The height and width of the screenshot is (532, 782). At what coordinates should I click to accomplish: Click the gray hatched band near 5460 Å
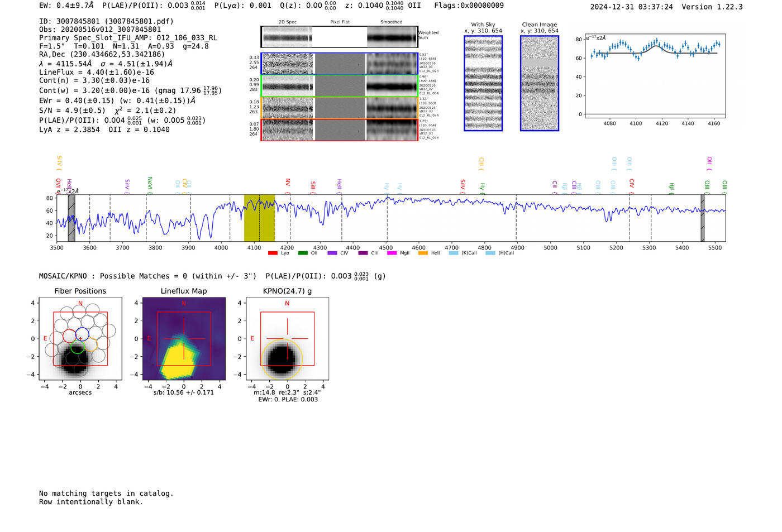(703, 218)
